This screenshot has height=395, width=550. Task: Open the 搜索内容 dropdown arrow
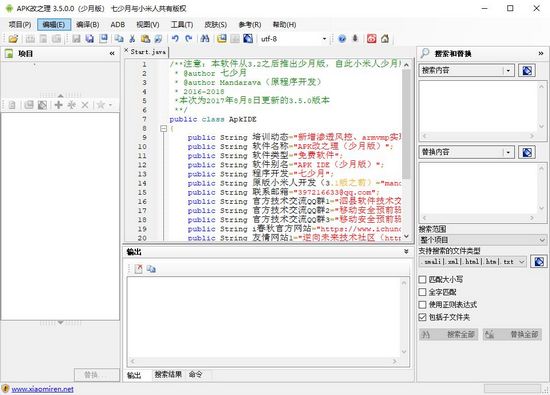(x=508, y=71)
